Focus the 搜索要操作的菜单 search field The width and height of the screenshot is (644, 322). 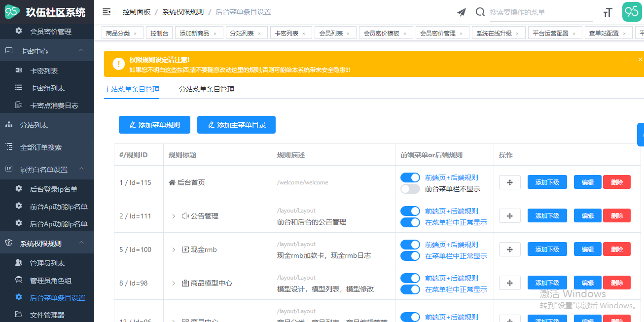click(541, 12)
